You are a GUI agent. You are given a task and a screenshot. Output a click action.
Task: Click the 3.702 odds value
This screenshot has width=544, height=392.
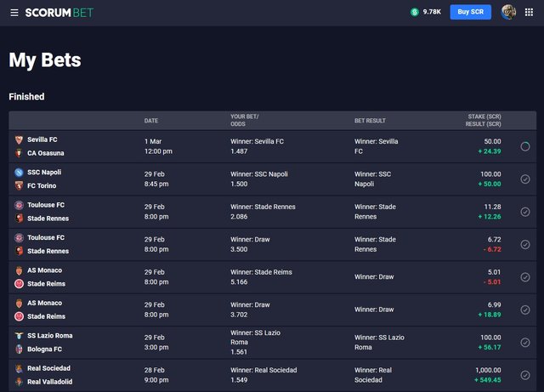tap(239, 315)
